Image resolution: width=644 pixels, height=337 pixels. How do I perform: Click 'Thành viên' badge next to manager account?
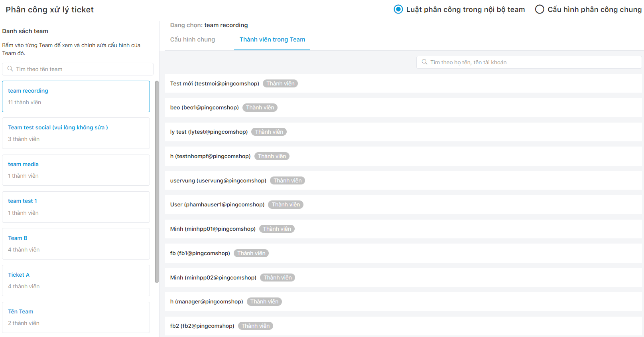tap(264, 301)
